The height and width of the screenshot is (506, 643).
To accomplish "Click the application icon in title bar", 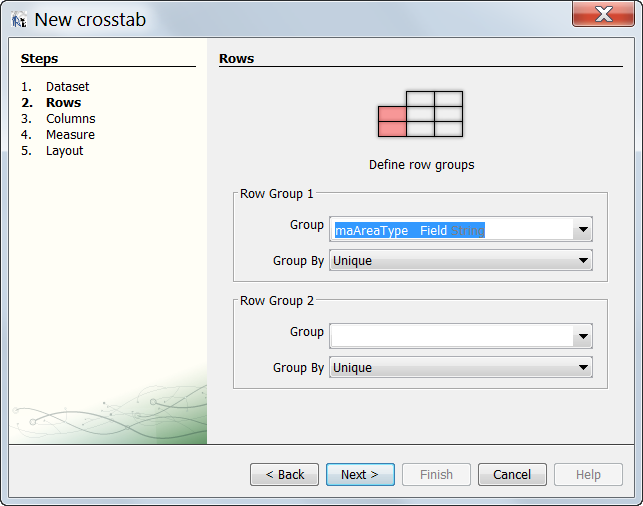I will [x=19, y=19].
